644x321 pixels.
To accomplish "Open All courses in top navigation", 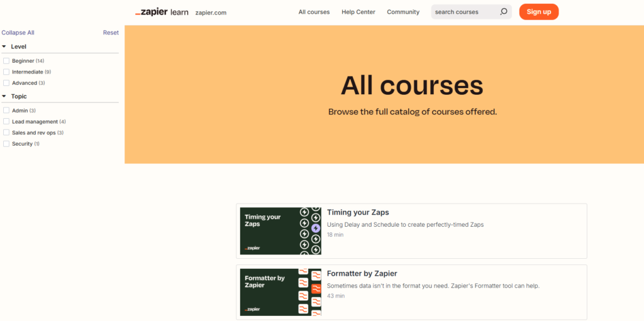I will tap(314, 12).
